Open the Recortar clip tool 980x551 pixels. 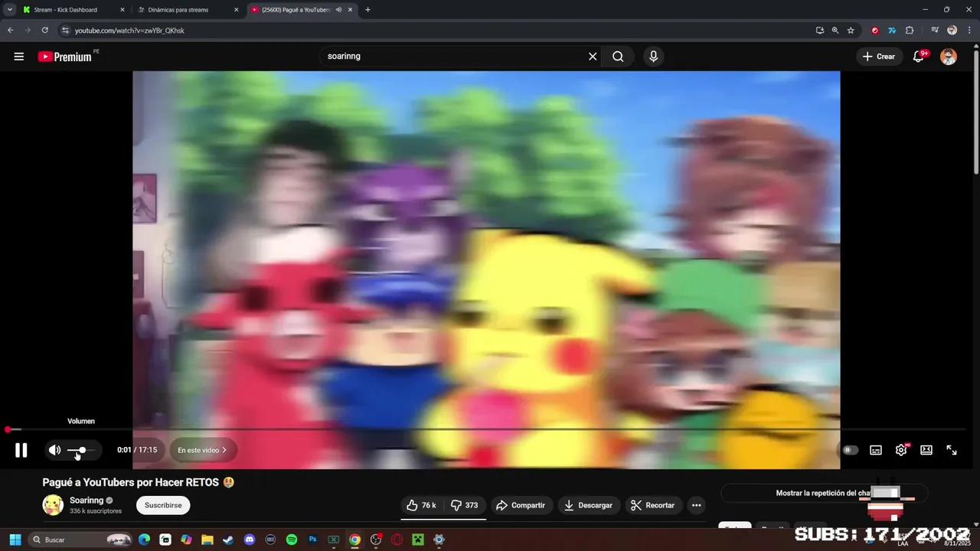point(653,505)
